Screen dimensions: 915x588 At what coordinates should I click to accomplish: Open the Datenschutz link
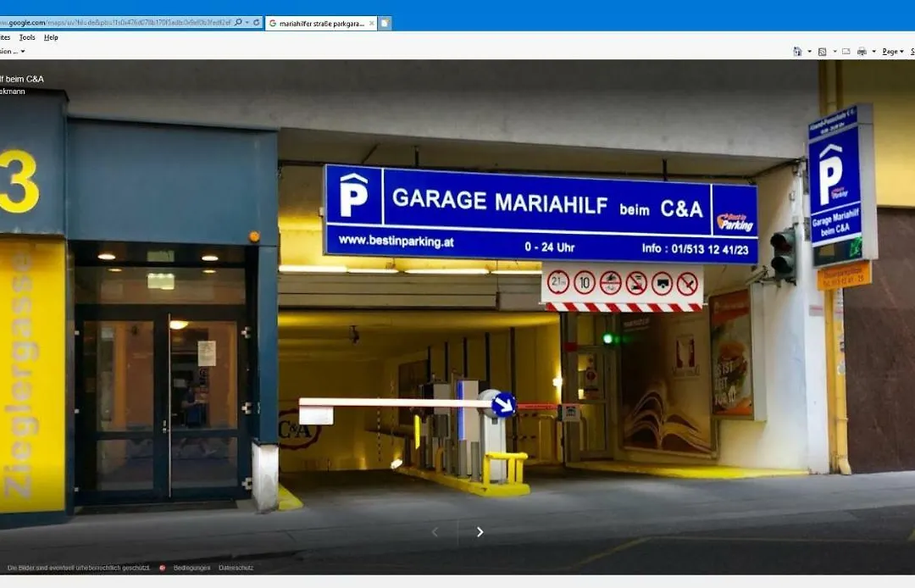[236, 568]
